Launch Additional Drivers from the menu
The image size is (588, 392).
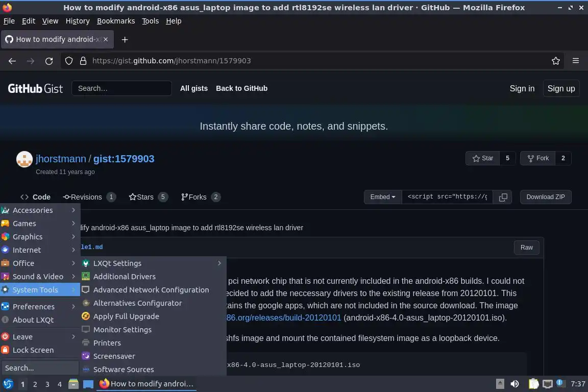(153, 277)
